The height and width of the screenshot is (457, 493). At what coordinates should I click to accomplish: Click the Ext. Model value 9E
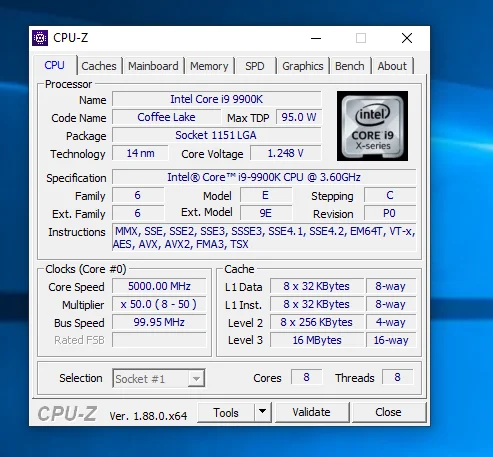pyautogui.click(x=266, y=213)
